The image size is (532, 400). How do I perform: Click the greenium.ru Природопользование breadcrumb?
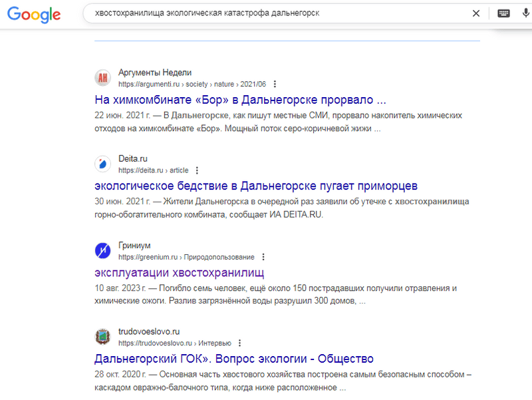click(186, 257)
